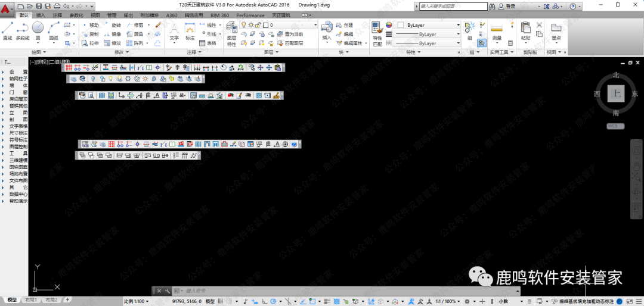Switch to the 插入 ribbon tab

(41, 15)
